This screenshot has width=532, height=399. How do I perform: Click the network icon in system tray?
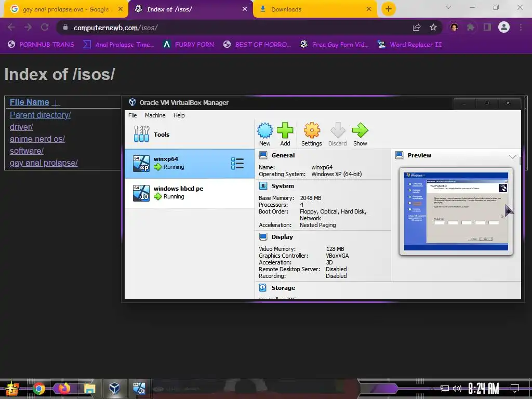click(x=445, y=389)
